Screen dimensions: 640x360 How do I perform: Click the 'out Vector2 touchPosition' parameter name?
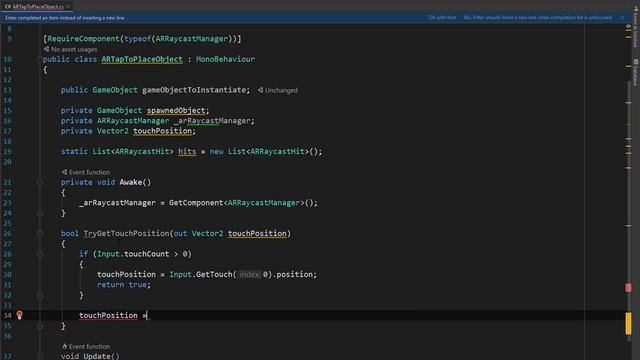[257, 233]
